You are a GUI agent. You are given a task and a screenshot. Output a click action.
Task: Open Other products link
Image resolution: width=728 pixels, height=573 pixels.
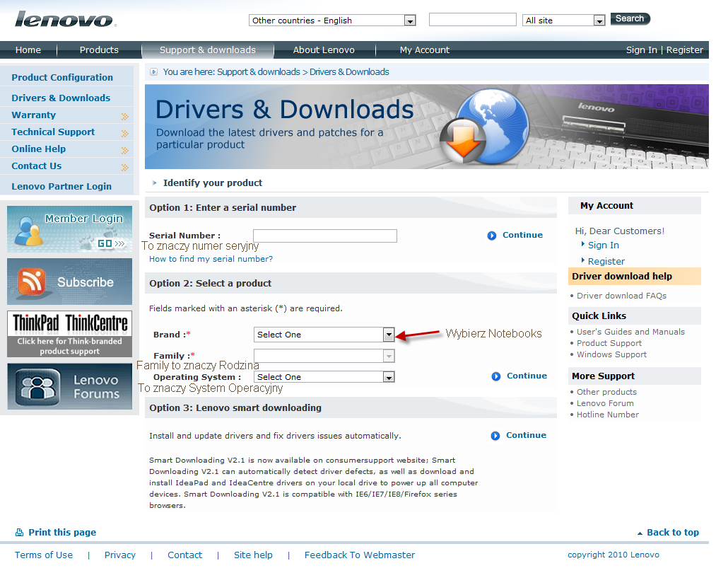click(607, 392)
